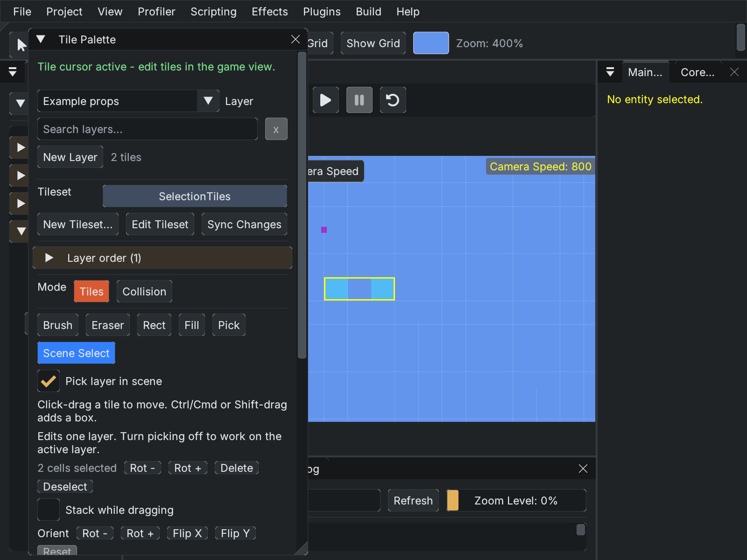Rotate selected cells with Rot + beside Delete

click(x=188, y=468)
